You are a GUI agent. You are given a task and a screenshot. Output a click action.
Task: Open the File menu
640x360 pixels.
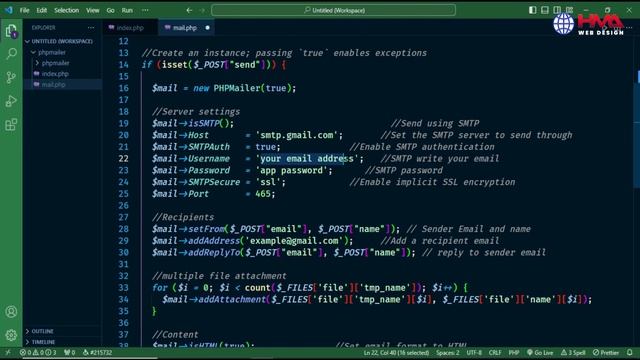pyautogui.click(x=24, y=10)
